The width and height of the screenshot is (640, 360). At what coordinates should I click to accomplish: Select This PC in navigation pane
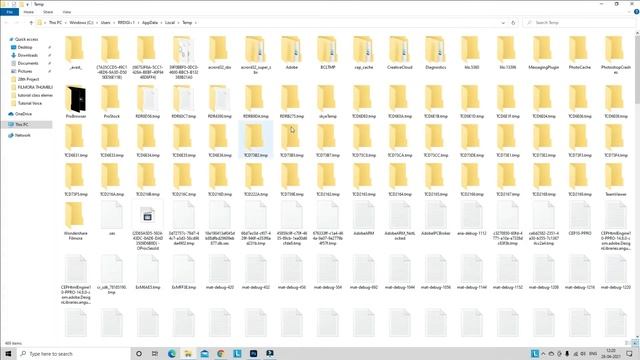(x=22, y=124)
